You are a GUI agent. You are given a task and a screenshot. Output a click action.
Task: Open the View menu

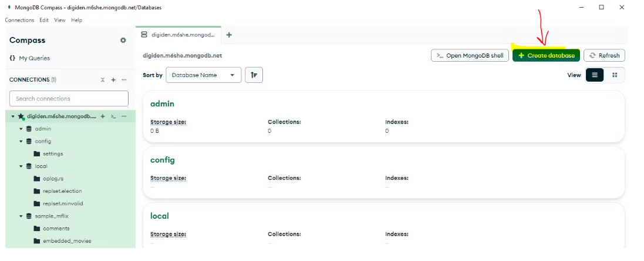click(x=59, y=20)
